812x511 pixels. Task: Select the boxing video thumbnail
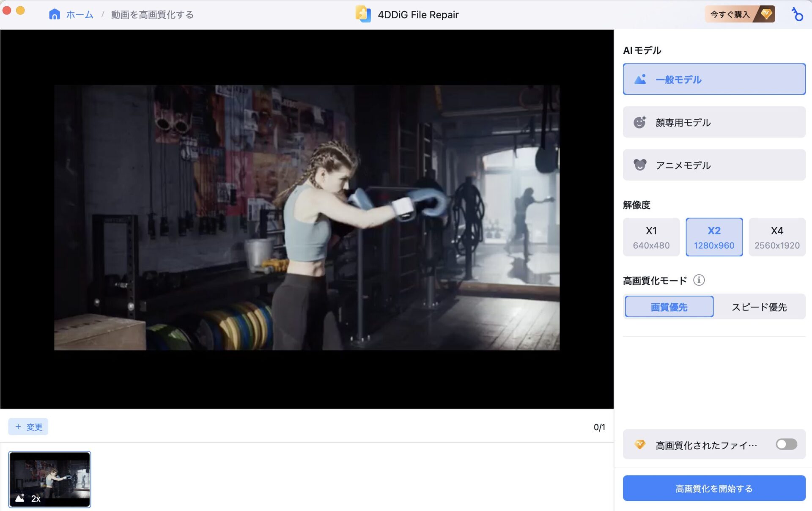(x=49, y=479)
